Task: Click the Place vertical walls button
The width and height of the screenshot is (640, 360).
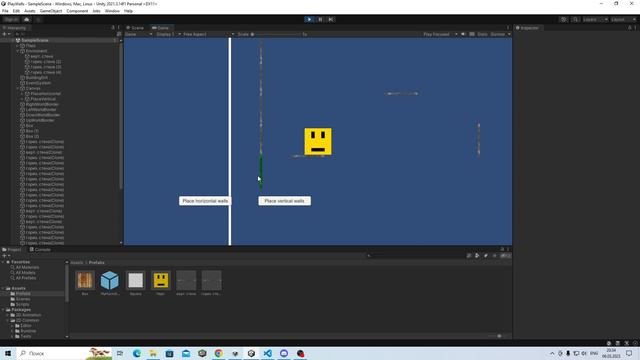Action: pos(284,201)
